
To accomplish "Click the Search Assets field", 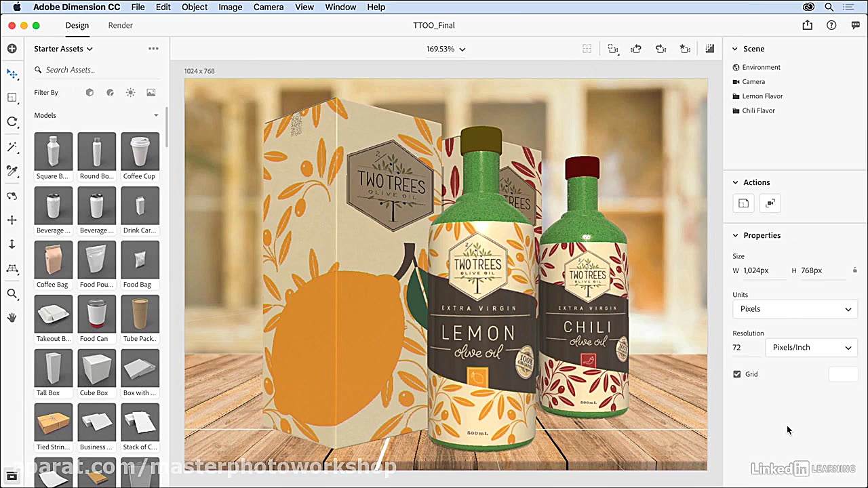I will (97, 70).
